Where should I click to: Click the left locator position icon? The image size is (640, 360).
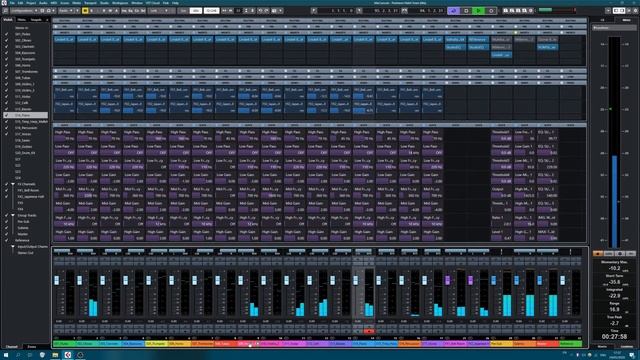pos(313,11)
